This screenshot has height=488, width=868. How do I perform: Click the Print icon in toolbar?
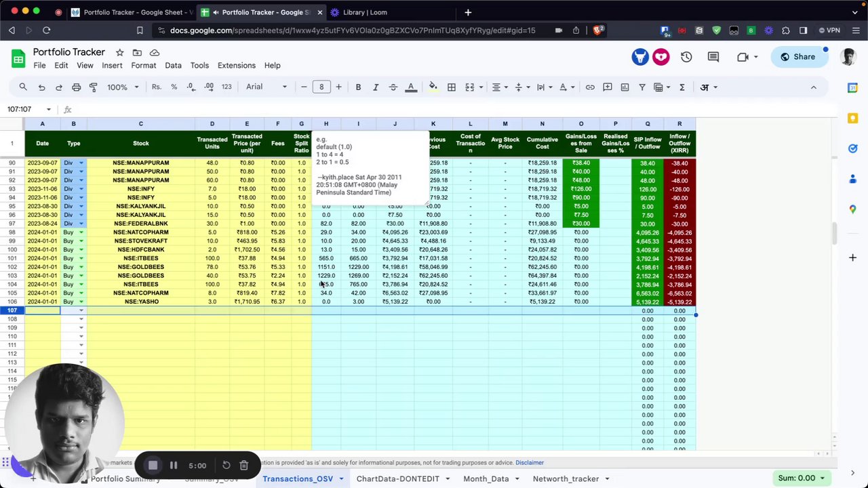coord(76,87)
